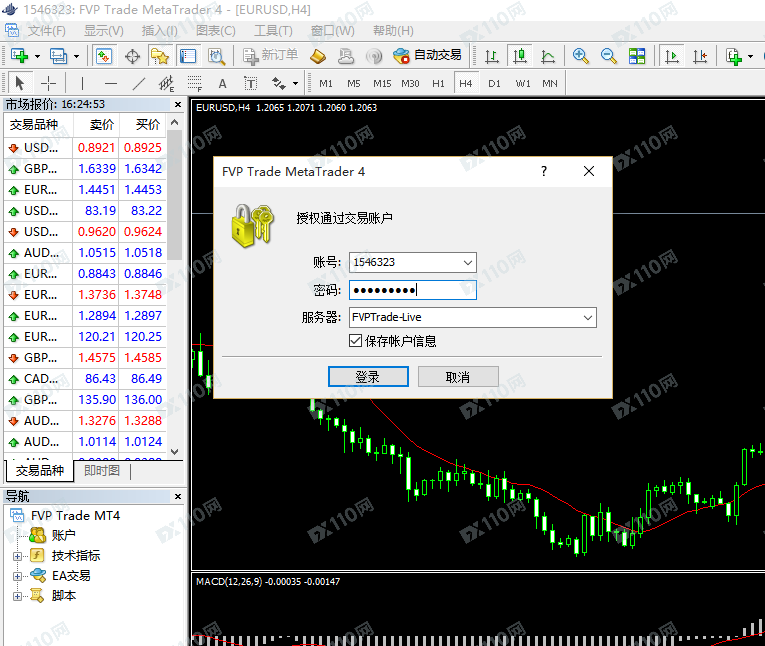This screenshot has width=765, height=646.
Task: Click the 登录 login button
Action: tap(368, 377)
